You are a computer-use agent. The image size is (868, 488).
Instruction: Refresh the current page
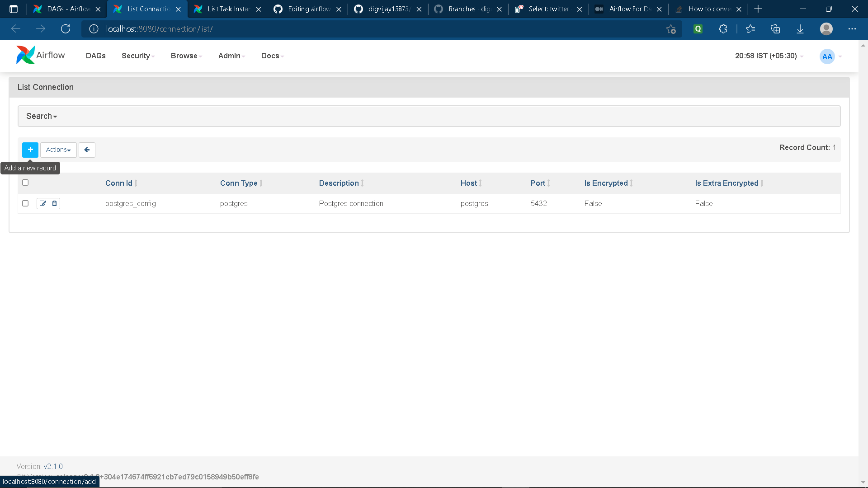[x=66, y=28]
